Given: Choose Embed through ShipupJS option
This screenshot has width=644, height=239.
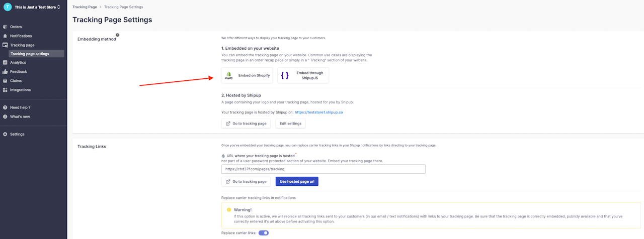Looking at the screenshot, I should pyautogui.click(x=303, y=75).
